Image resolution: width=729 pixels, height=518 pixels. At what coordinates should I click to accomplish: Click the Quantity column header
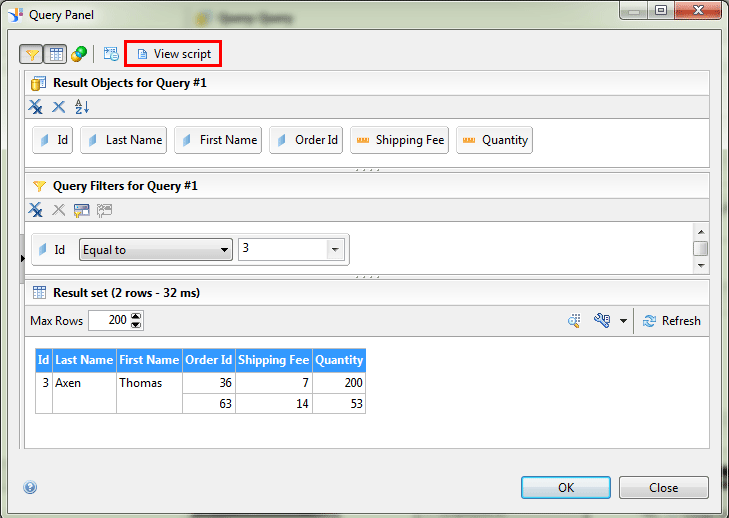(339, 360)
